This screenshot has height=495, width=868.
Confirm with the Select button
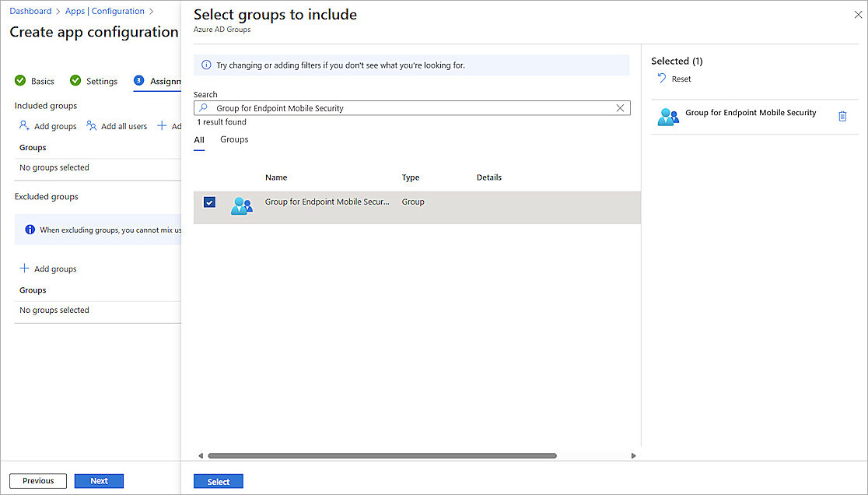[218, 482]
